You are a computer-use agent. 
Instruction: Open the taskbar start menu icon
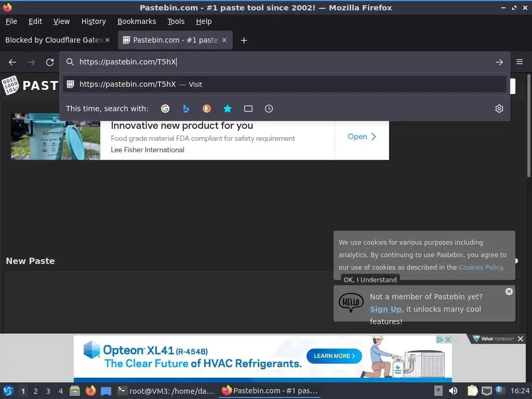tap(8, 391)
